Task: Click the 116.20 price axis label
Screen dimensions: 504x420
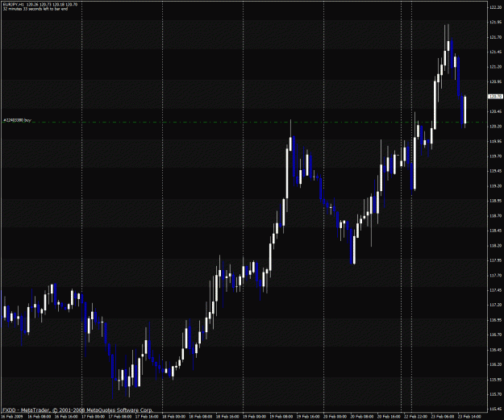Action: [495, 364]
